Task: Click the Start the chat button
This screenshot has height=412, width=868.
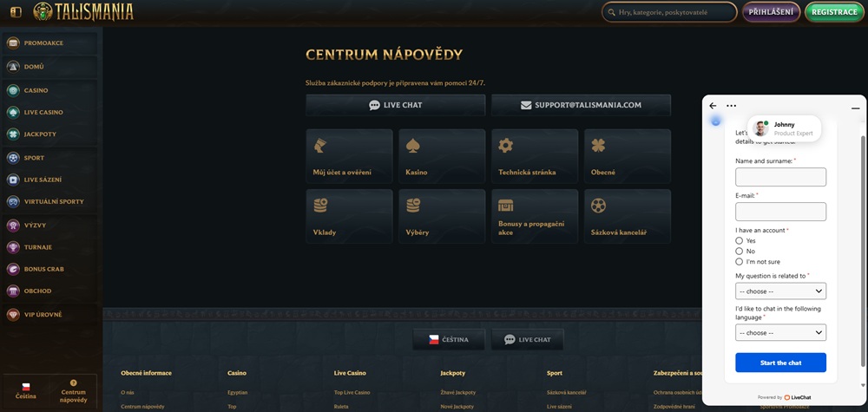Action: coord(780,363)
